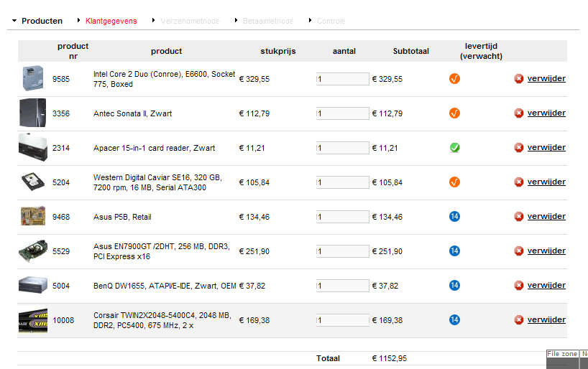Click the Subtotaal column header
Screen dimensions: 588x369
point(410,51)
